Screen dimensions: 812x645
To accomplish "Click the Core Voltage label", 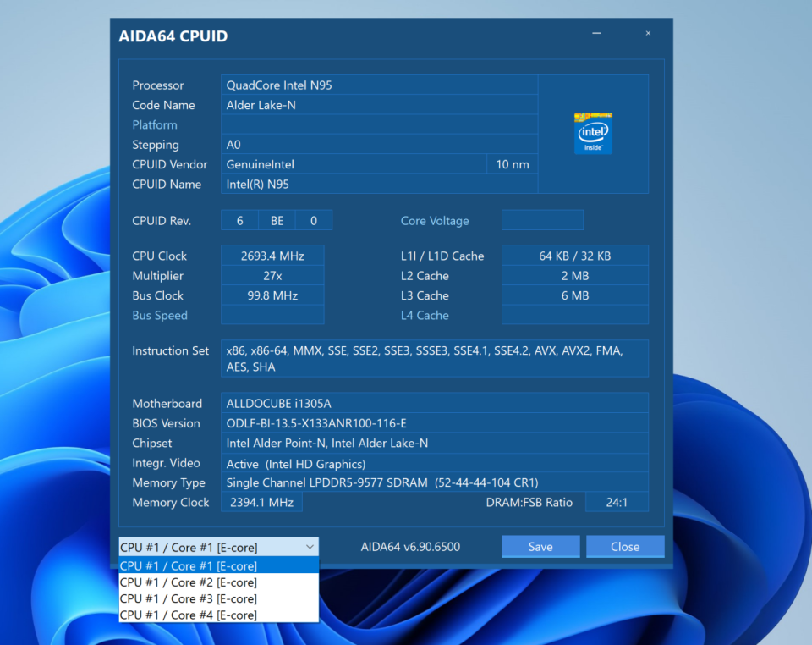I will coord(435,221).
